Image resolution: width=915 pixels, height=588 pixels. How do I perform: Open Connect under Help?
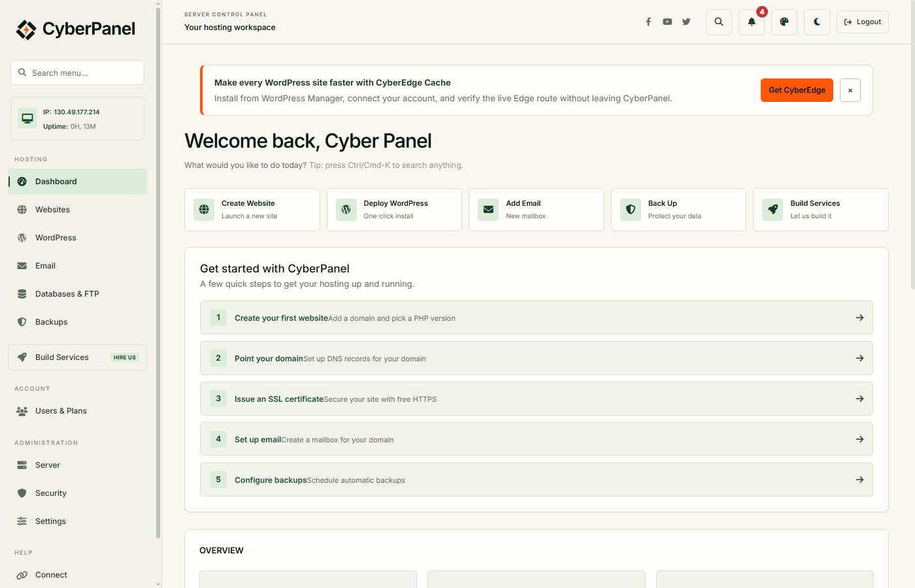tap(77, 575)
